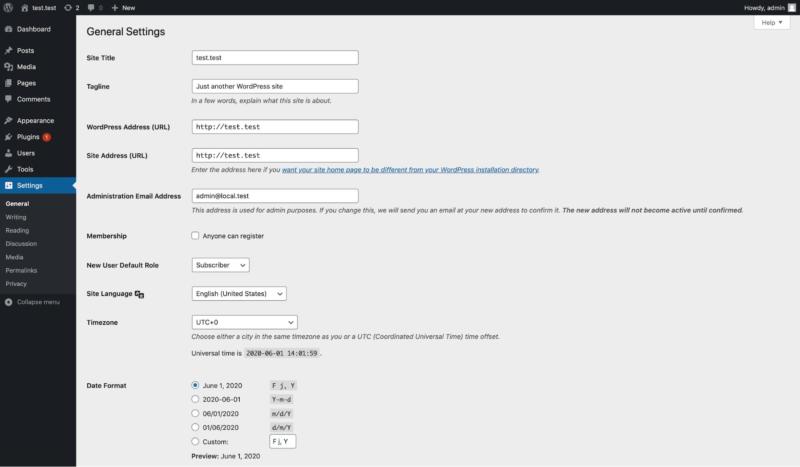Click the WordPress logo in admin bar
This screenshot has height=467, width=800.
click(8, 7)
